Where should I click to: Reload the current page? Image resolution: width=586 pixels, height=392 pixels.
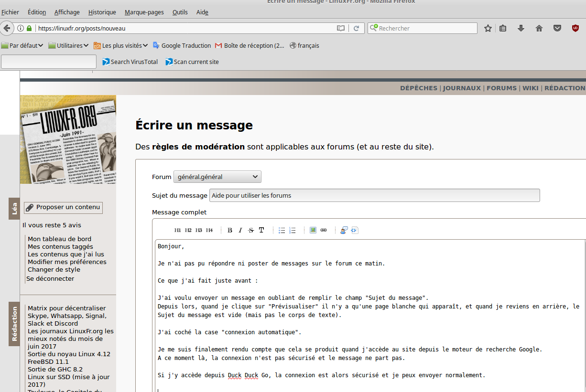tap(356, 28)
